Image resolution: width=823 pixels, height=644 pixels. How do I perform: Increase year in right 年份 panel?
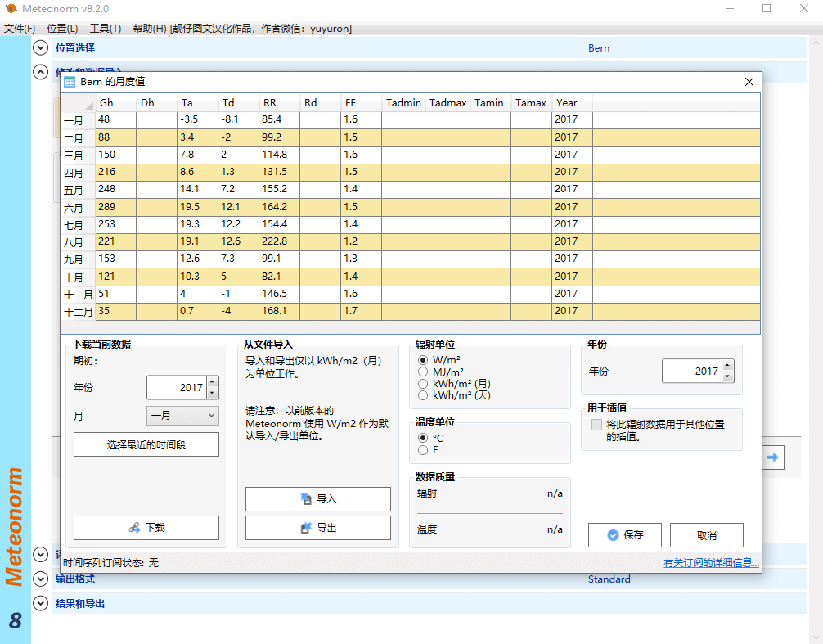pyautogui.click(x=727, y=366)
